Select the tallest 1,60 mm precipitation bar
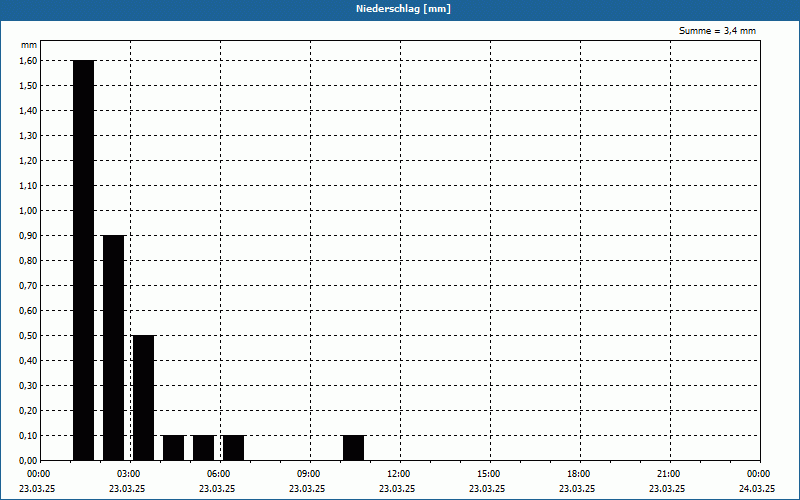 (84, 260)
